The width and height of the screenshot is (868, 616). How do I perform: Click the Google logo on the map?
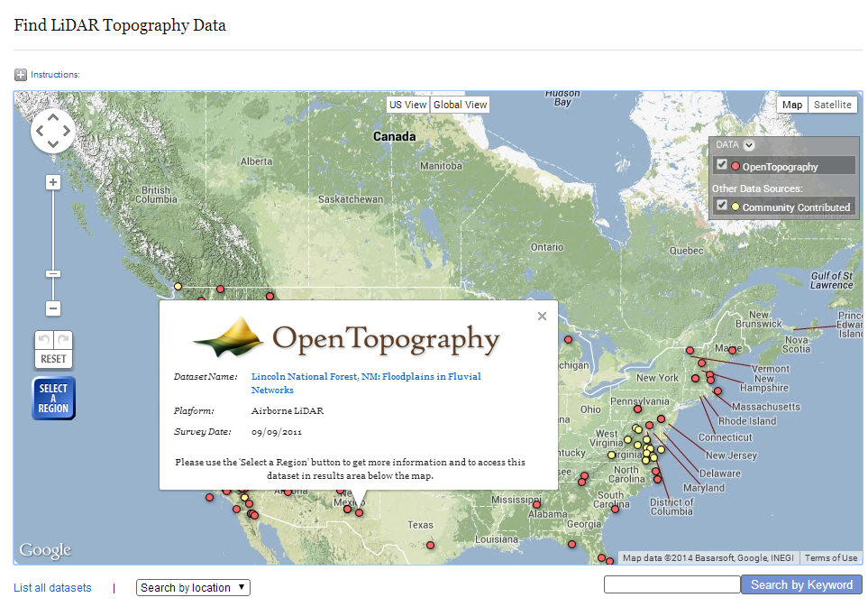(44, 550)
